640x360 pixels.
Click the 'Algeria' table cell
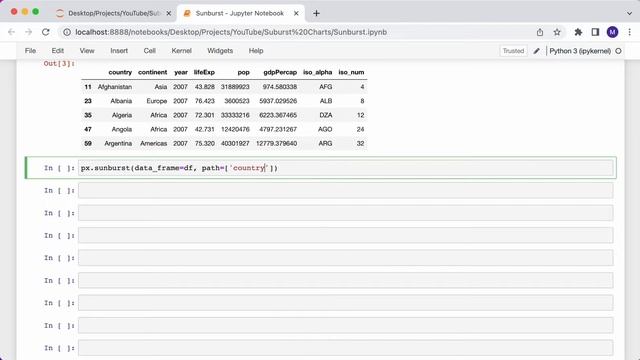point(122,115)
